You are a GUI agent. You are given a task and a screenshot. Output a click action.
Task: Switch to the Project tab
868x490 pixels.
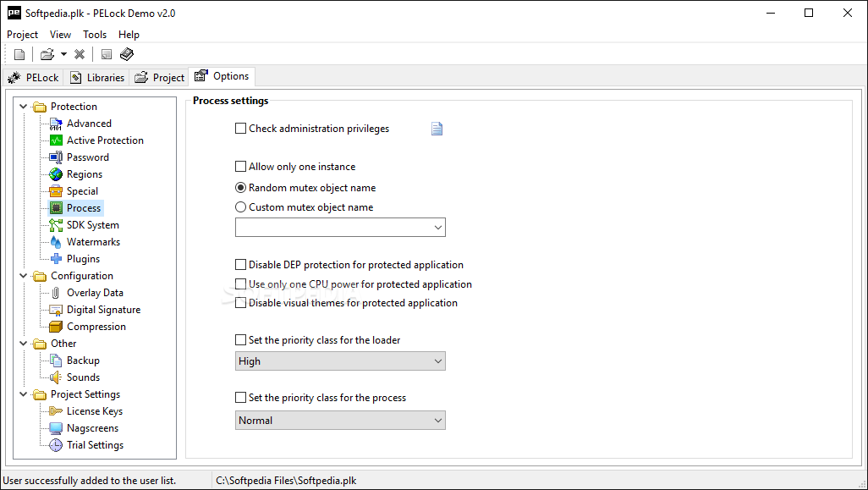[x=159, y=78]
